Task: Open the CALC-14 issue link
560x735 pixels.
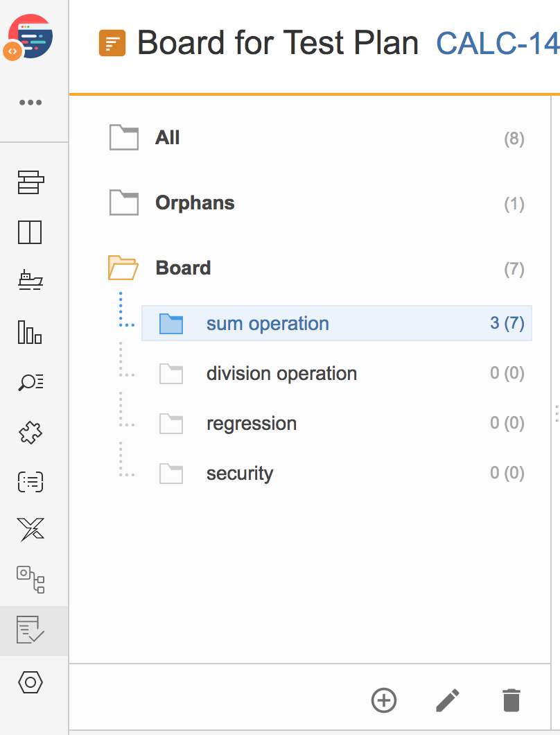Action: pos(498,43)
